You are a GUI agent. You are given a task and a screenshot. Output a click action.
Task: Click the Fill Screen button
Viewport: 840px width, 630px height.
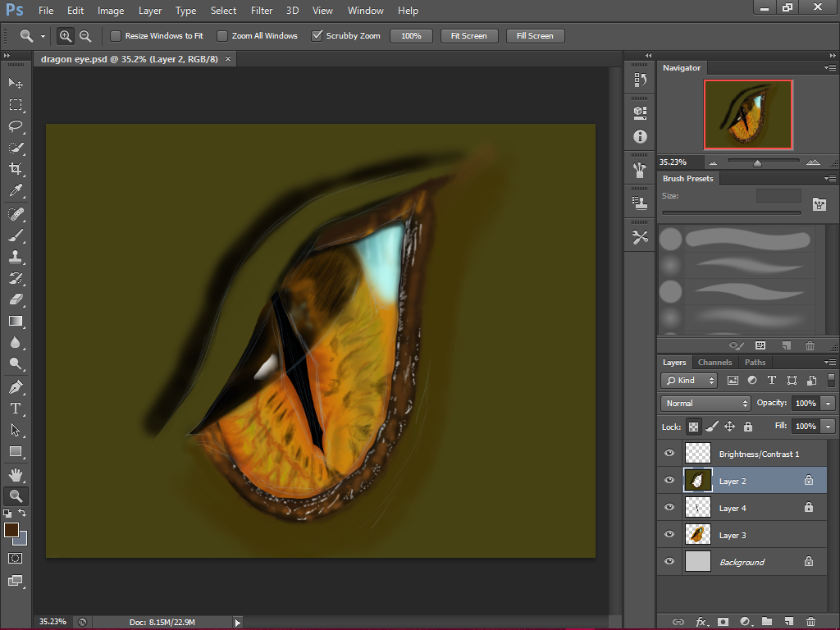pyautogui.click(x=535, y=35)
